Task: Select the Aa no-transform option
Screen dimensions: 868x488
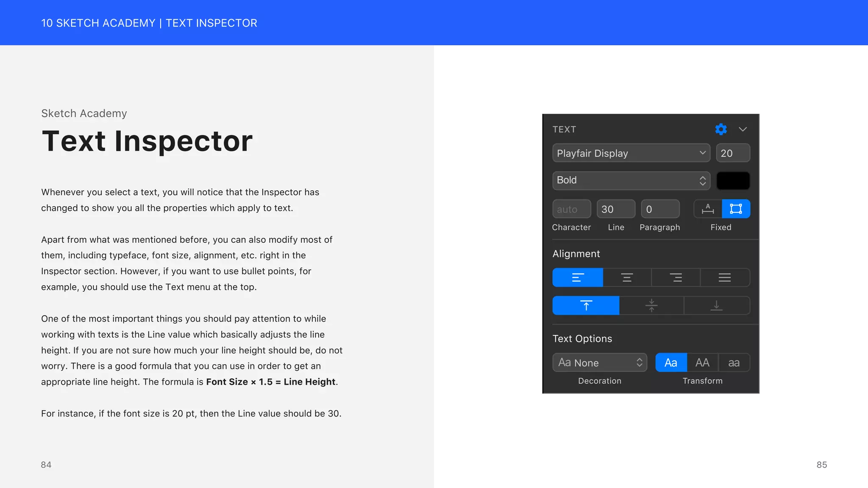Action: click(671, 363)
